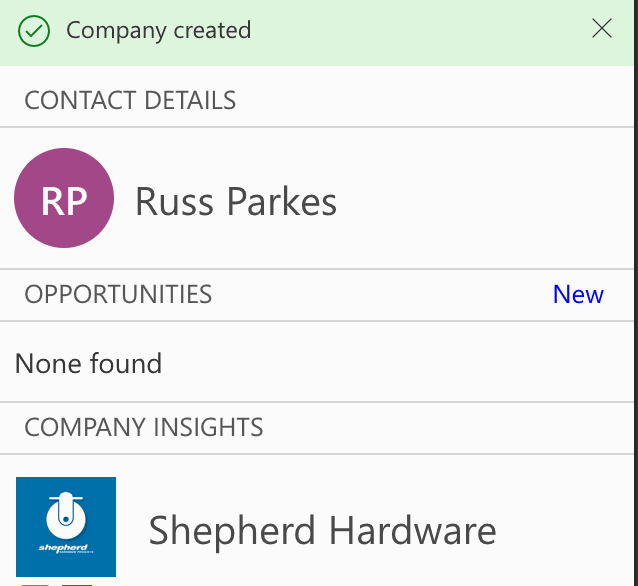Open the RP contact avatar

[64, 198]
